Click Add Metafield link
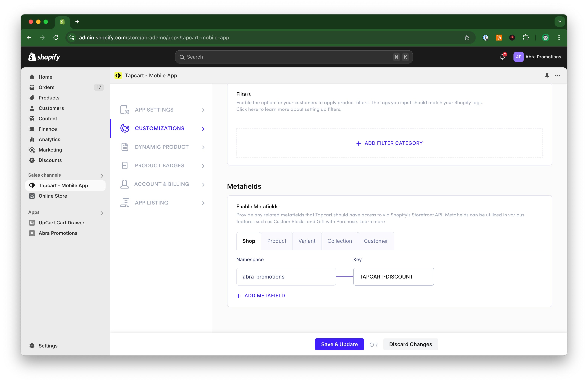 point(261,296)
